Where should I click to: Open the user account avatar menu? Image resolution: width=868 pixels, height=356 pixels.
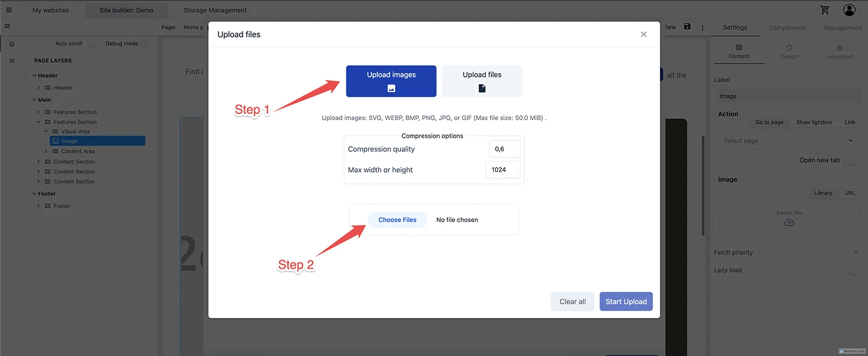pos(850,10)
